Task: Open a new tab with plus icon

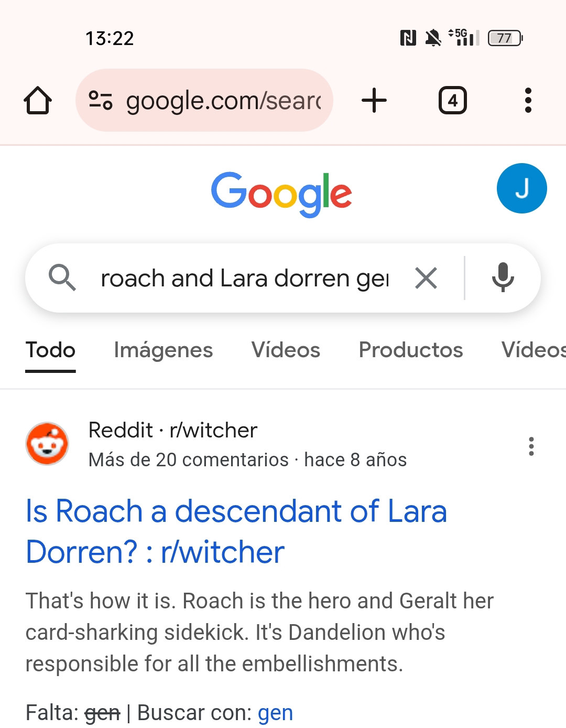Action: 374,100
